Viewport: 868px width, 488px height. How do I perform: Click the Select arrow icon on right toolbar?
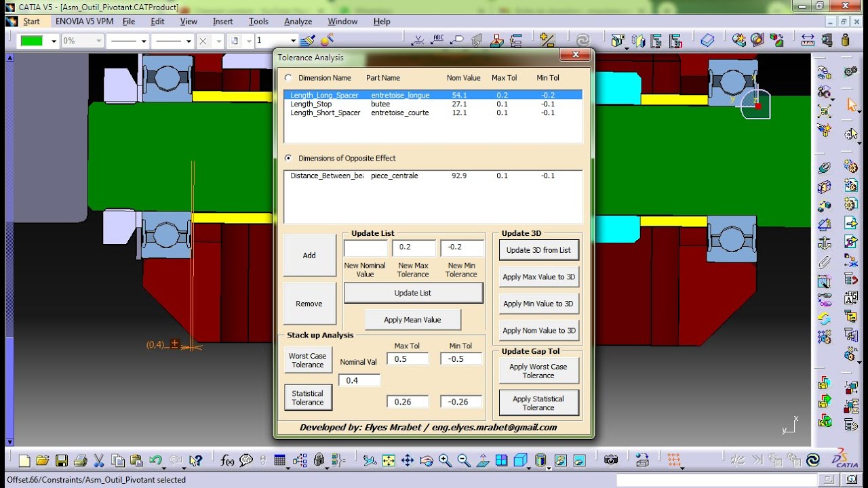[851, 105]
